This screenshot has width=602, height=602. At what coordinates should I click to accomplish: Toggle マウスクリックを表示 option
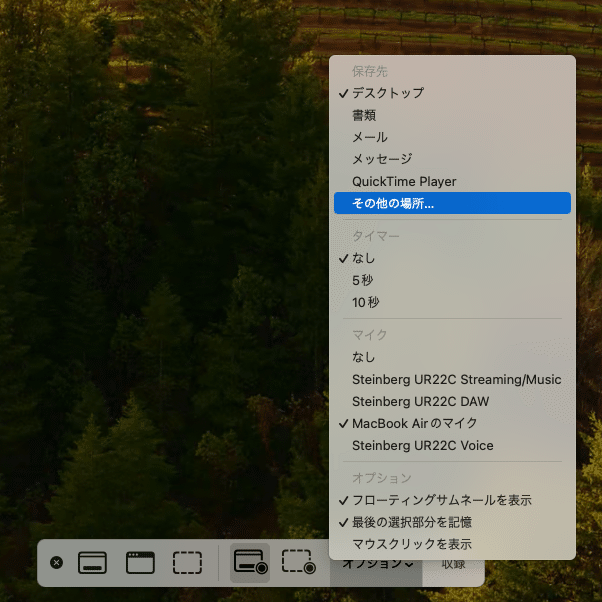[452, 544]
